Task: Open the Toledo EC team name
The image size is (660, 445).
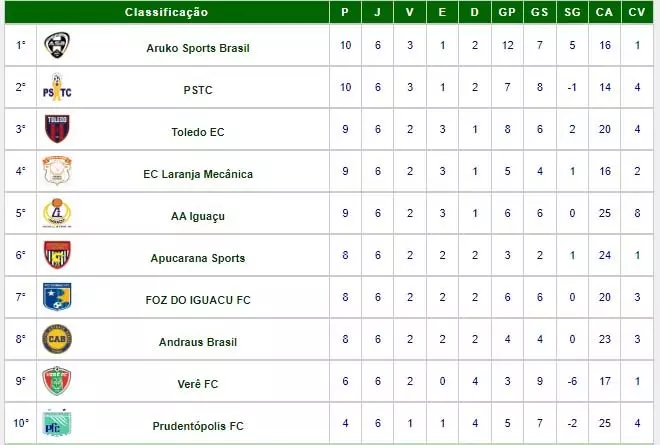Action: (x=198, y=131)
